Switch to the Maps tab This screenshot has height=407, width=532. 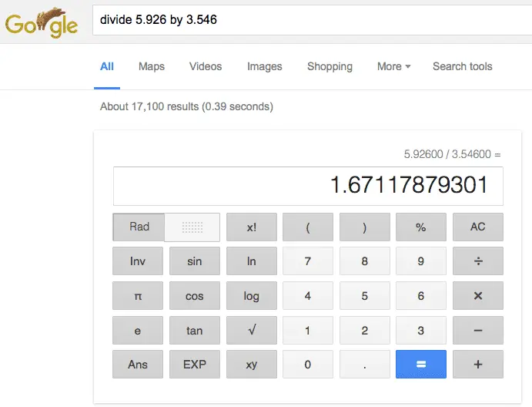[152, 66]
